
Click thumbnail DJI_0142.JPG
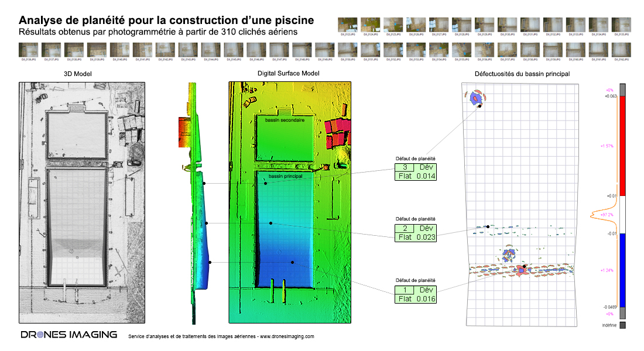(x=165, y=50)
